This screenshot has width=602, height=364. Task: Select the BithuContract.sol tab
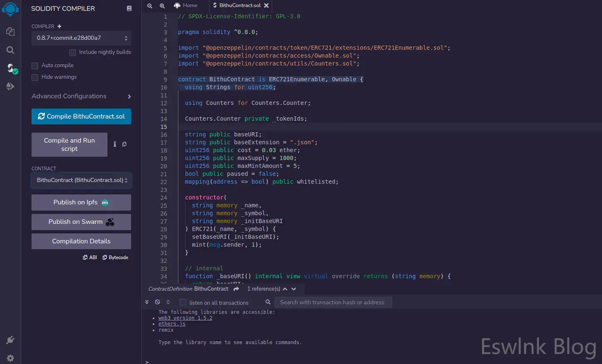coord(239,5)
